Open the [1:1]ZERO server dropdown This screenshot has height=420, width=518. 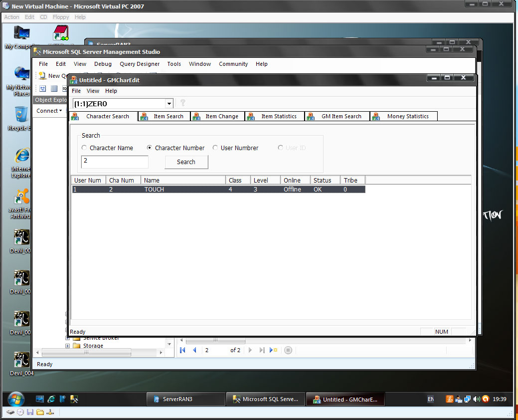pyautogui.click(x=169, y=104)
